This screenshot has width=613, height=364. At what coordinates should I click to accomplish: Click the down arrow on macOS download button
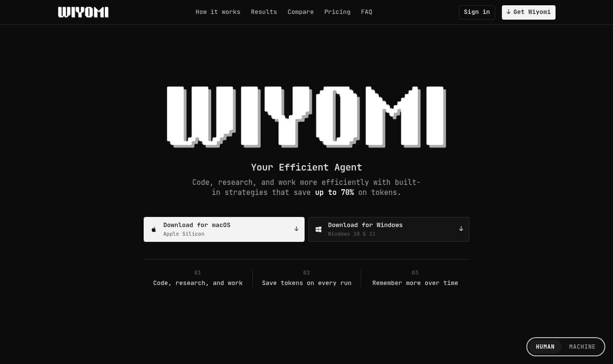tap(296, 229)
